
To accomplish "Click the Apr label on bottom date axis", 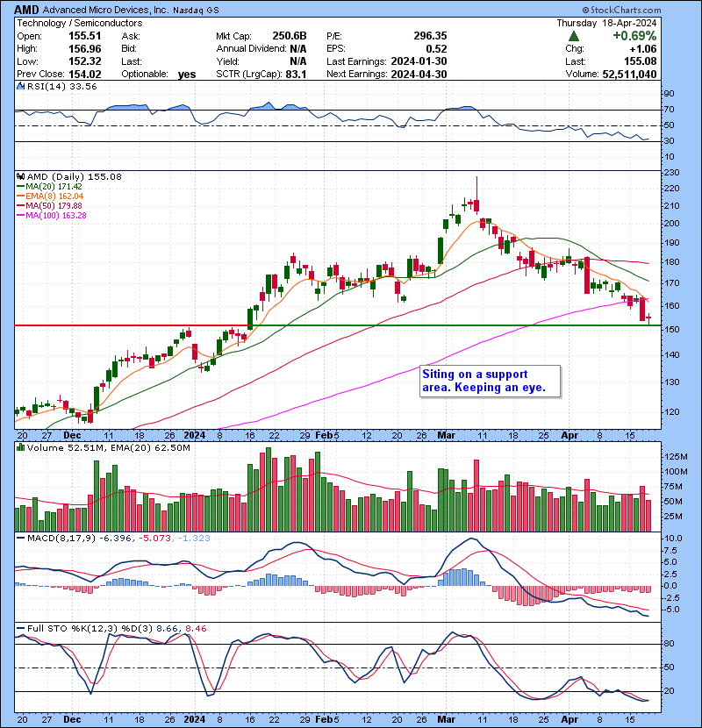I will point(570,719).
